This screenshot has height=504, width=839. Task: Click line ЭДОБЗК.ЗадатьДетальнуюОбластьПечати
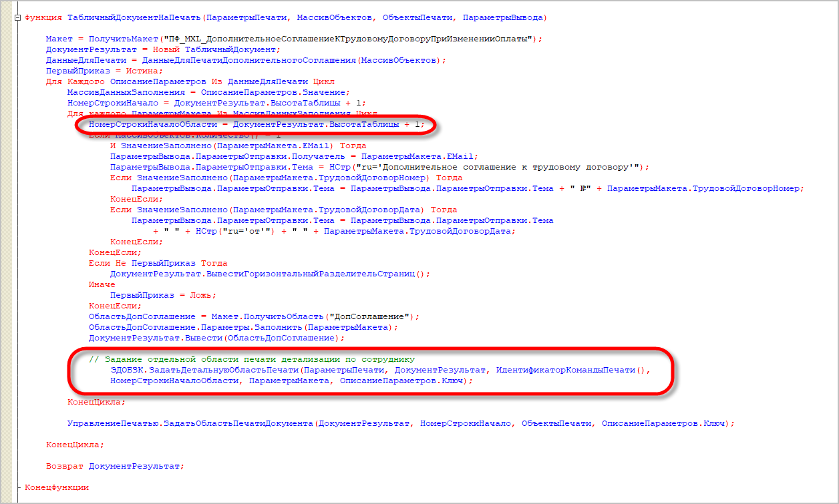point(380,370)
